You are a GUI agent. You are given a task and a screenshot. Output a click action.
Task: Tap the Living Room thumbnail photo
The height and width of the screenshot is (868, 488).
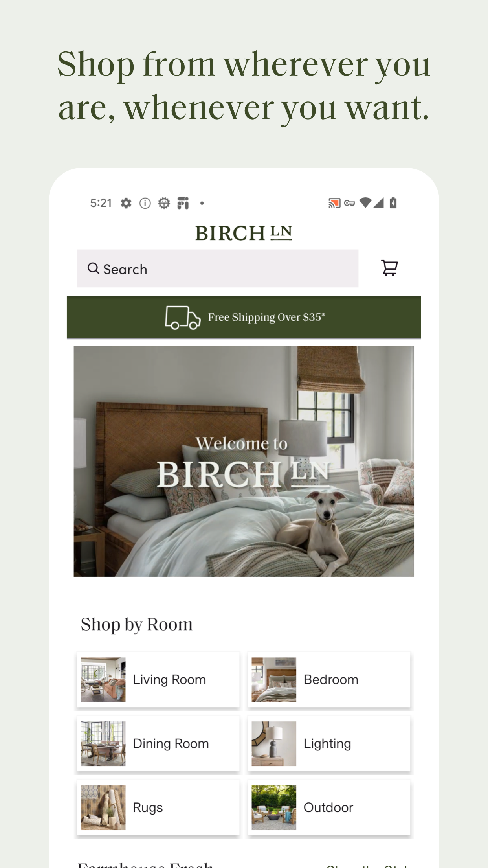(x=103, y=680)
